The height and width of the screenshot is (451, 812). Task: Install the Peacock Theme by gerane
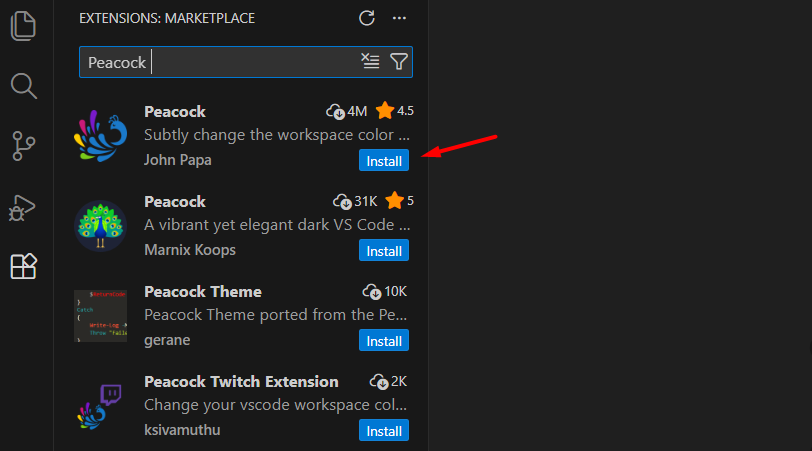pos(384,341)
